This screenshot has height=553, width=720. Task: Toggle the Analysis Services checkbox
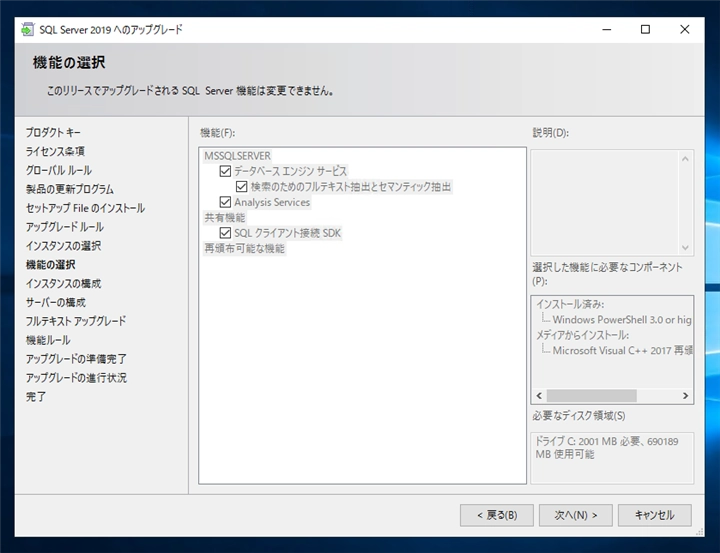coord(225,202)
